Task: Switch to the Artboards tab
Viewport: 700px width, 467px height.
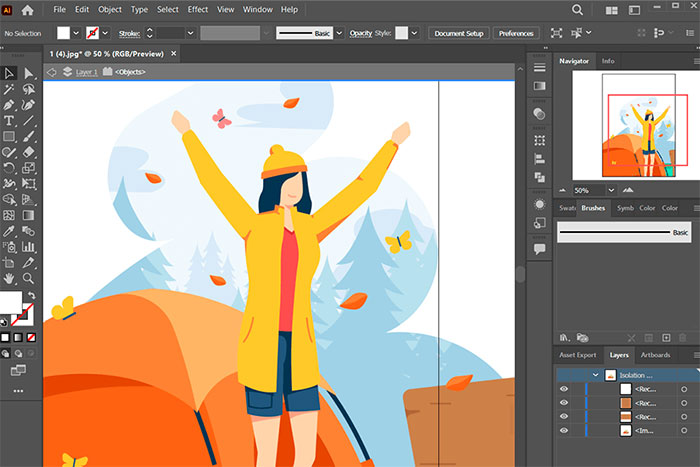Action: [x=655, y=355]
